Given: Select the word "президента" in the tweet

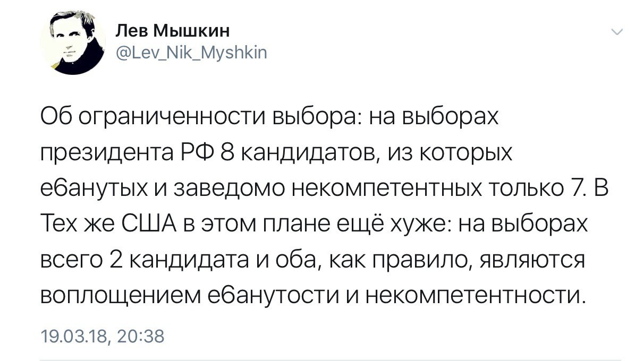Looking at the screenshot, I should [105, 153].
